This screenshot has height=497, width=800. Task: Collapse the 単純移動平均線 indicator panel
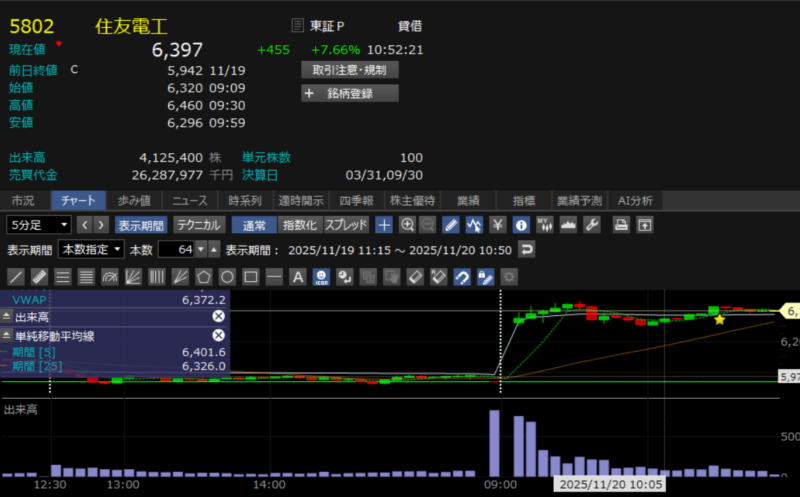pos(6,334)
